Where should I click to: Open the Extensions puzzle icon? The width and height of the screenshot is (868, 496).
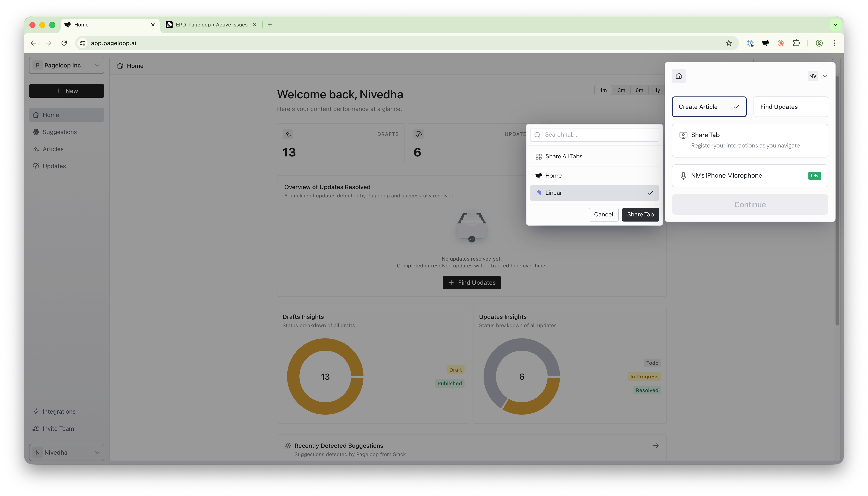coord(796,43)
